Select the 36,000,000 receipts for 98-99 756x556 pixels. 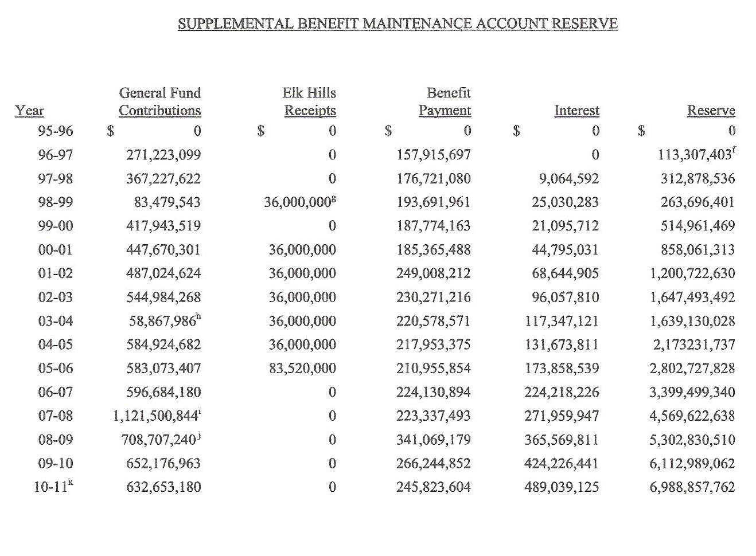297,202
